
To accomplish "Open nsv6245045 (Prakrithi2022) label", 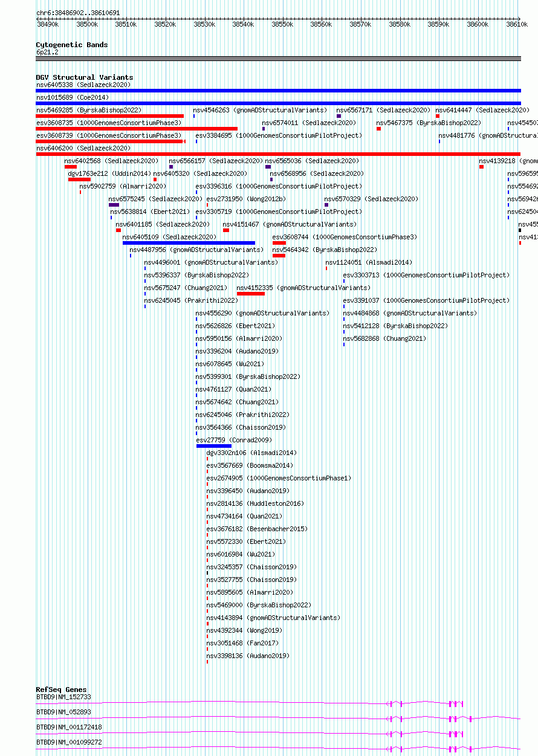I will 191,301.
